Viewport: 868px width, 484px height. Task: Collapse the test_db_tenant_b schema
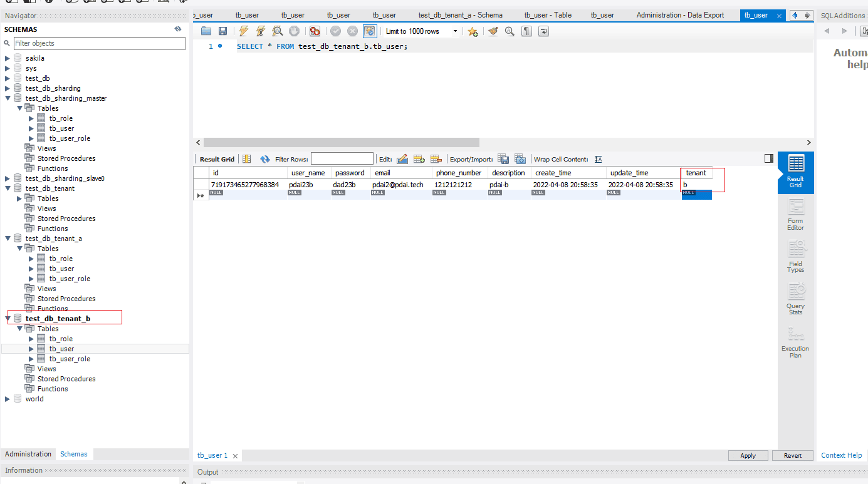pyautogui.click(x=8, y=319)
